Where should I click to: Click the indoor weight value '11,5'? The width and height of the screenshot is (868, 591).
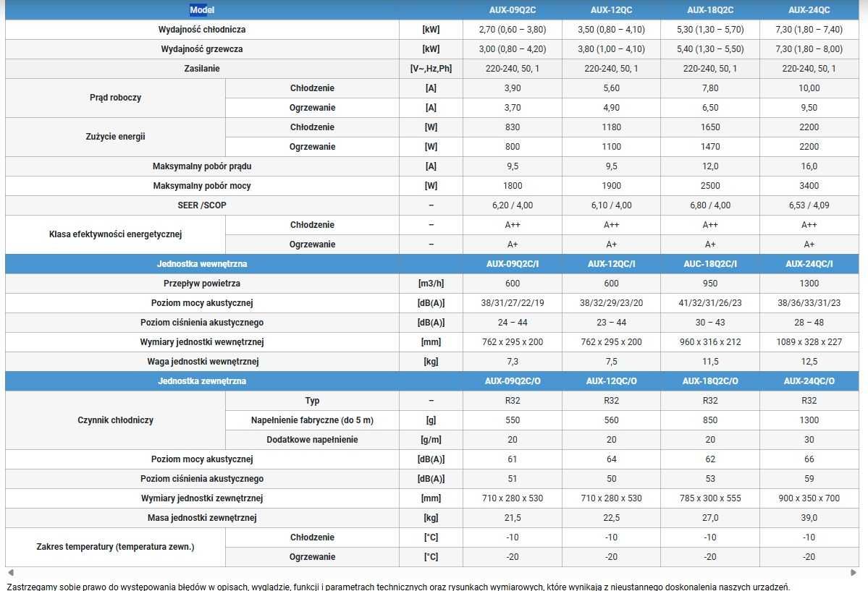pyautogui.click(x=710, y=362)
